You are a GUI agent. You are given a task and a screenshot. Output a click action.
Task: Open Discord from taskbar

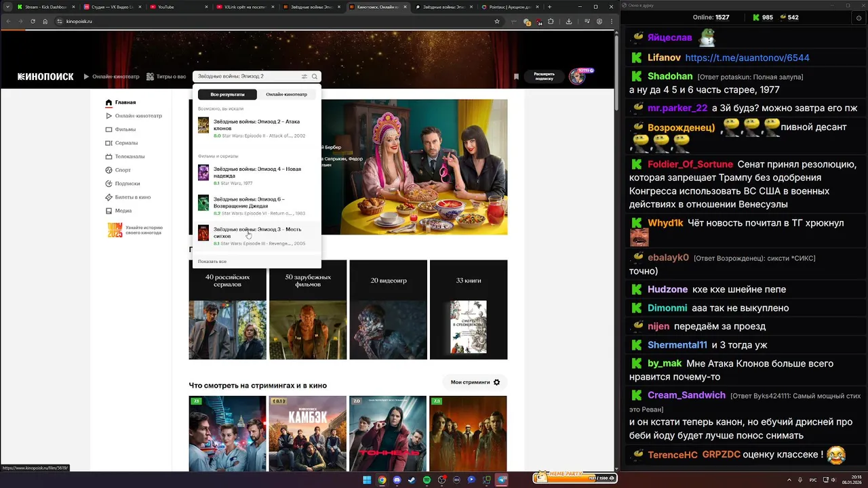coord(397,480)
